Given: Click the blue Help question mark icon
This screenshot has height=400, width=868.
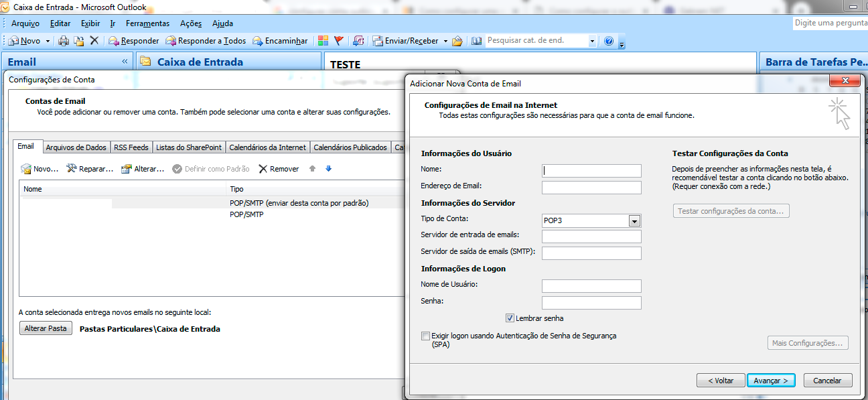Looking at the screenshot, I should point(609,41).
